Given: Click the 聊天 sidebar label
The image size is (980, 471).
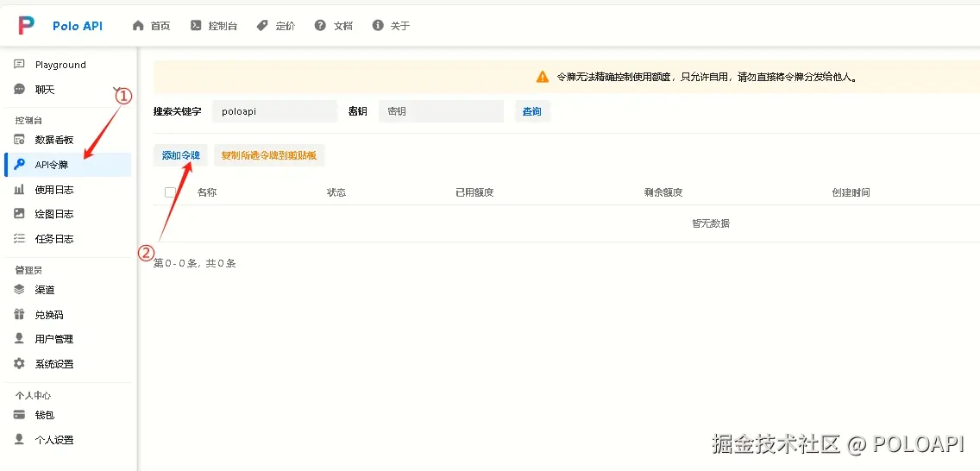Looking at the screenshot, I should (45, 90).
